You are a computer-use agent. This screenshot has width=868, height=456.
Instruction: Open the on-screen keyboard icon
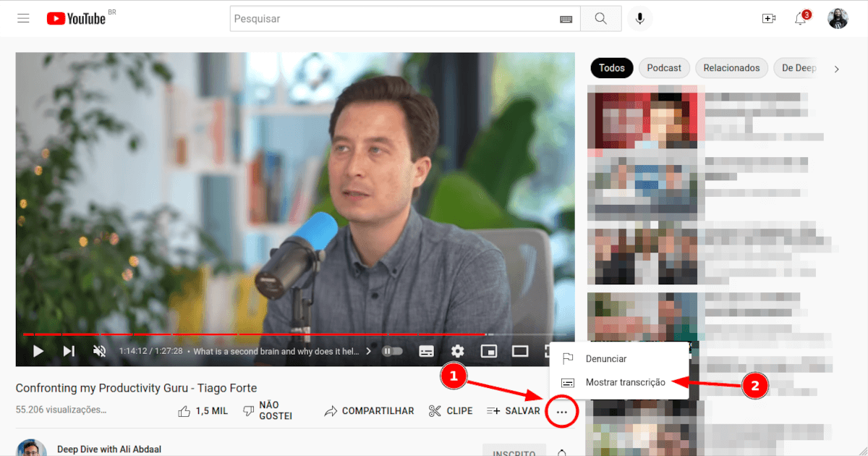pyautogui.click(x=566, y=19)
